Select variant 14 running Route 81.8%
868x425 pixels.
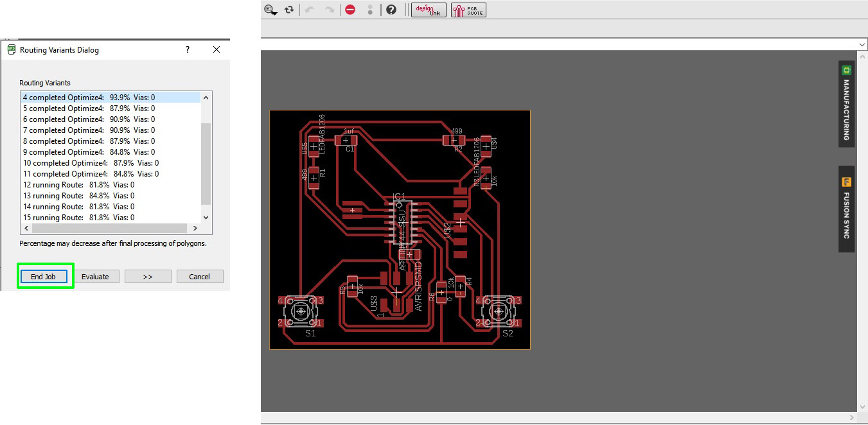(x=110, y=207)
